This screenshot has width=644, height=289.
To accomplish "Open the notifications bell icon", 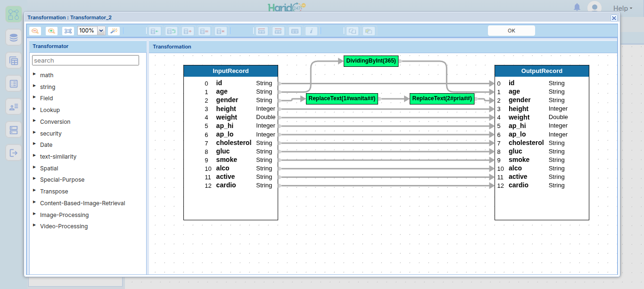I will point(577,8).
